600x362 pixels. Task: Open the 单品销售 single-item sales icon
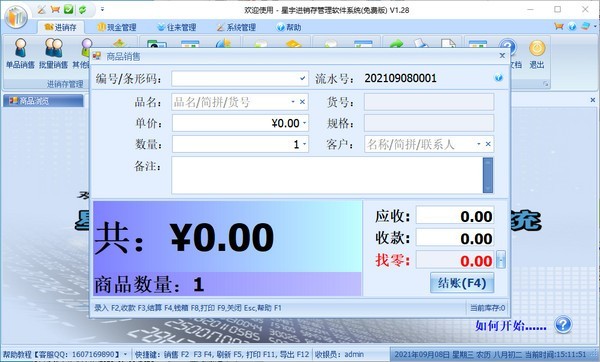[20, 53]
